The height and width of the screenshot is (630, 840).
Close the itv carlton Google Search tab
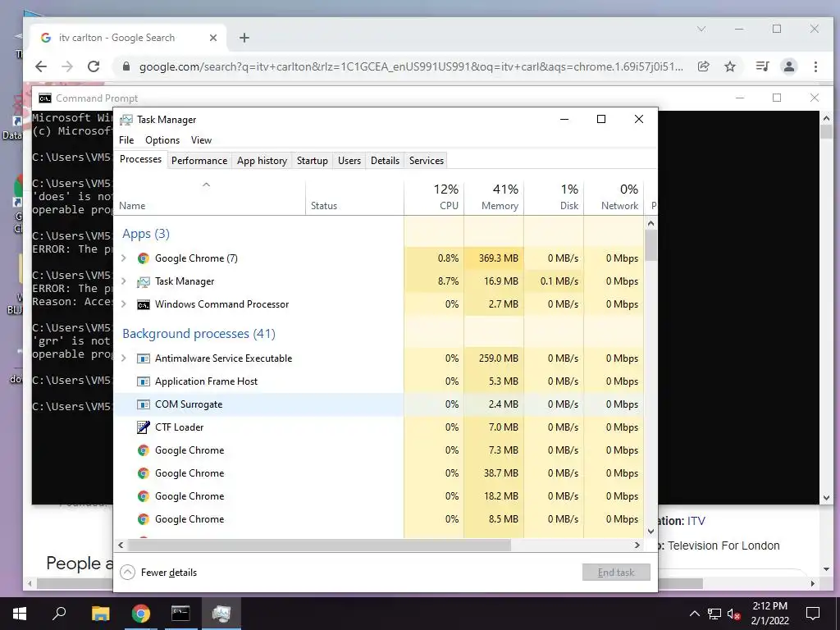tap(213, 38)
